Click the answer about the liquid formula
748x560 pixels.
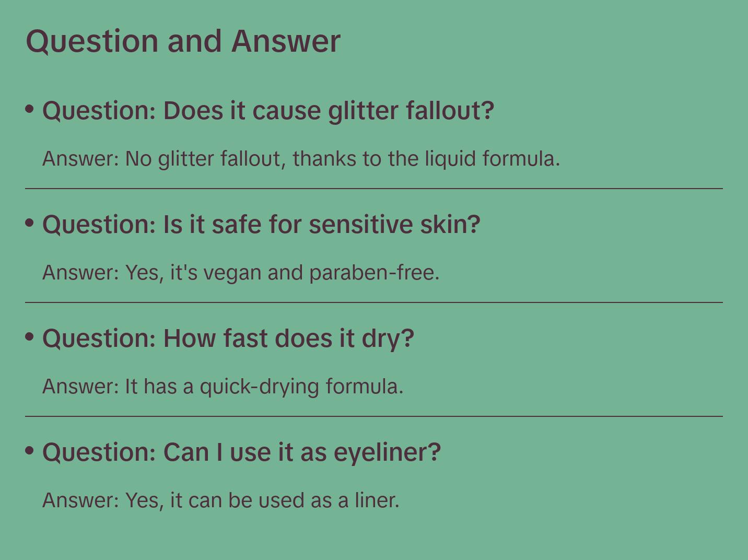[x=301, y=159]
